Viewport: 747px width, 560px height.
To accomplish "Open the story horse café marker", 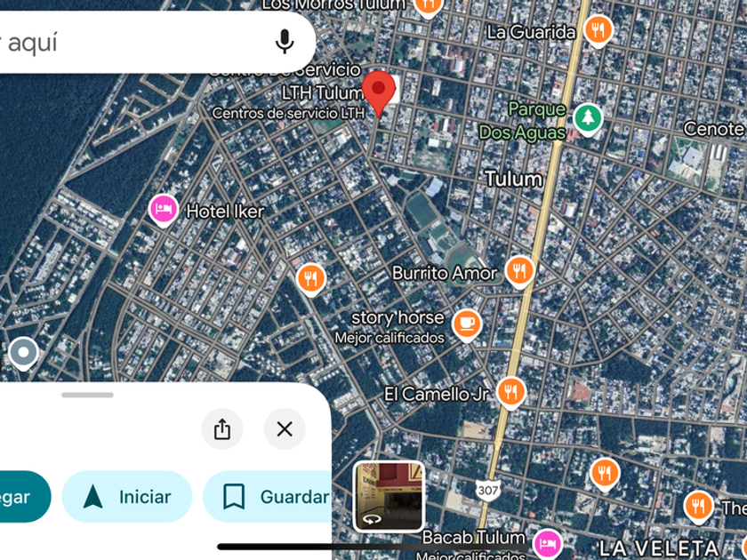I will [x=467, y=324].
